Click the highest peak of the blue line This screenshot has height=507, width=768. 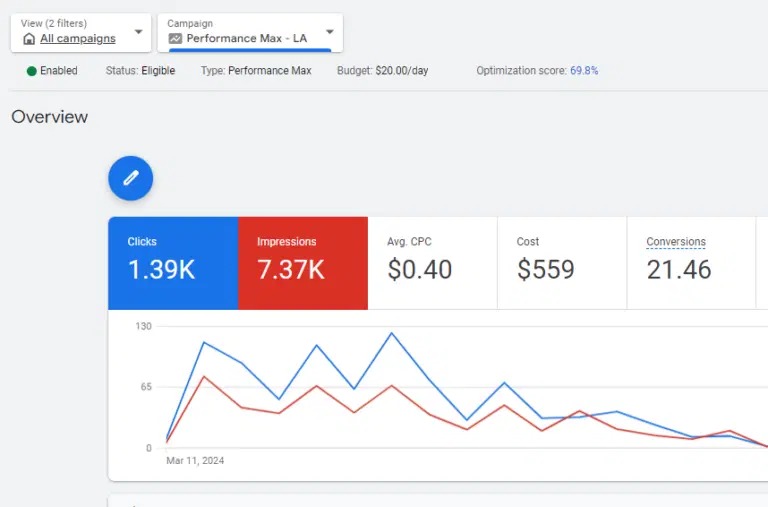391,333
